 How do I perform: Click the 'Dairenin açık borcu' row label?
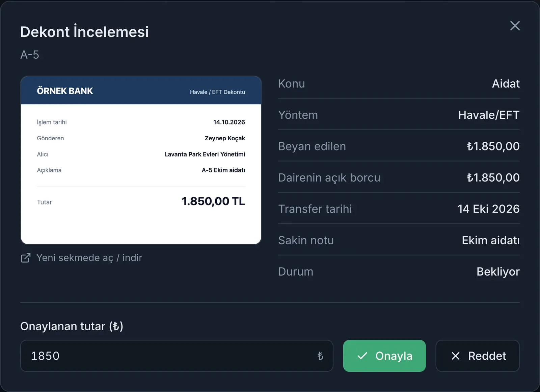click(x=329, y=178)
